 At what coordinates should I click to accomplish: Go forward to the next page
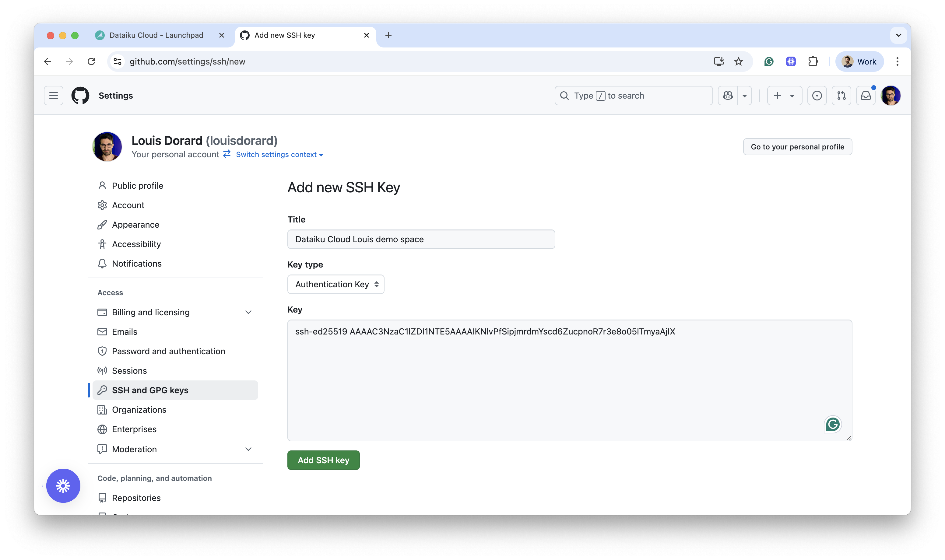(69, 61)
